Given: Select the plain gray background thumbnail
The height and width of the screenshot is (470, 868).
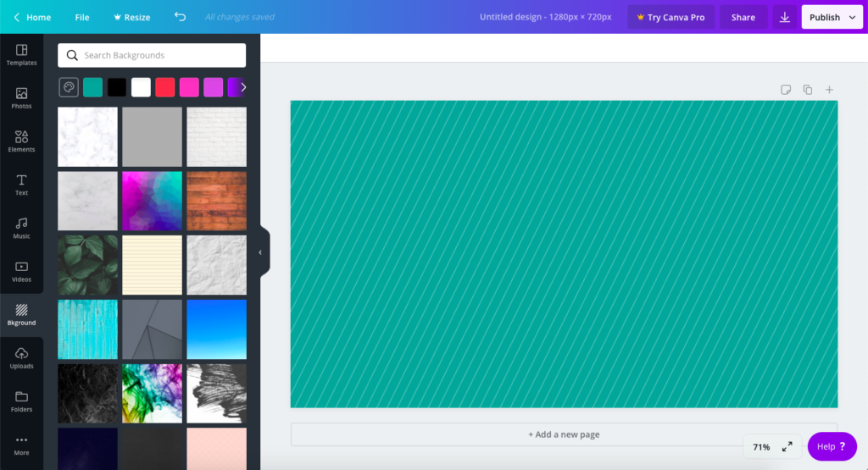Looking at the screenshot, I should point(153,136).
